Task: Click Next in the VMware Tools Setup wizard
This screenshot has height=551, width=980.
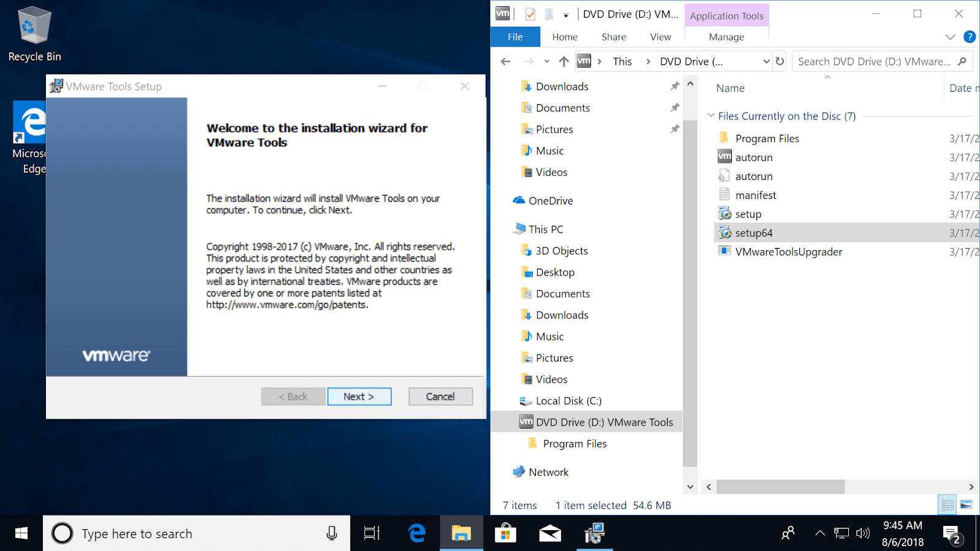Action: [x=359, y=396]
